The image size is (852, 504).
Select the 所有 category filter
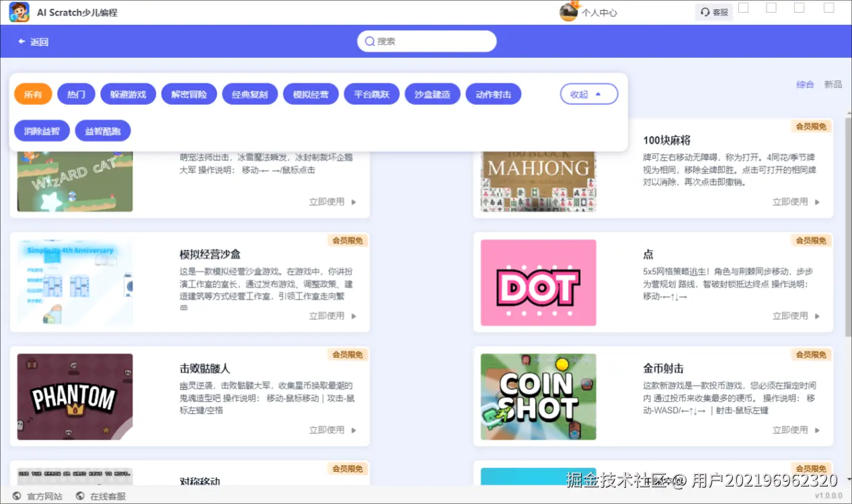(33, 94)
